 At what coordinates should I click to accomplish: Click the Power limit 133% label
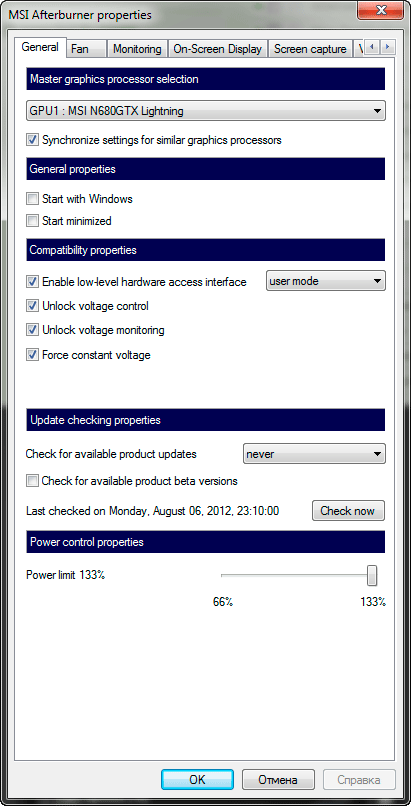pos(65,575)
